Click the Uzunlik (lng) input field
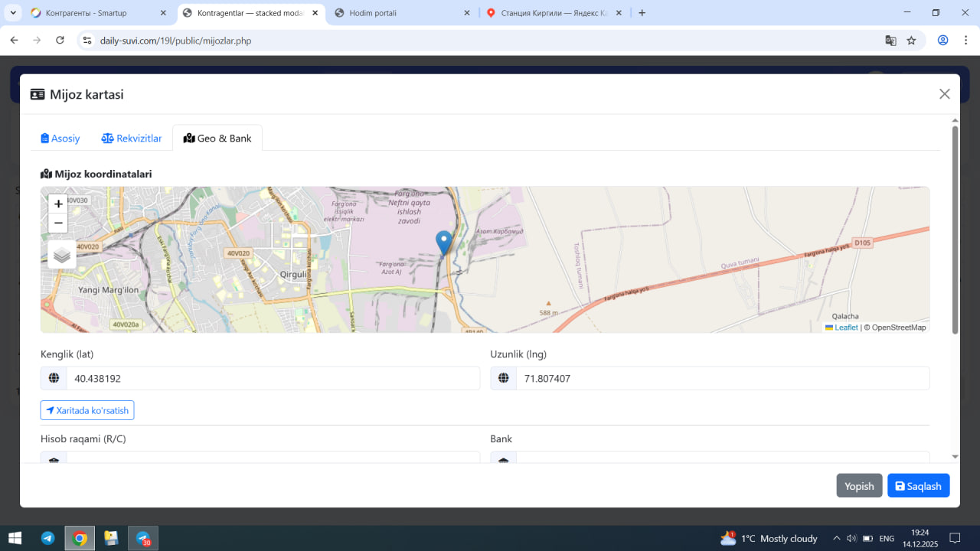The height and width of the screenshot is (551, 980). tap(723, 378)
